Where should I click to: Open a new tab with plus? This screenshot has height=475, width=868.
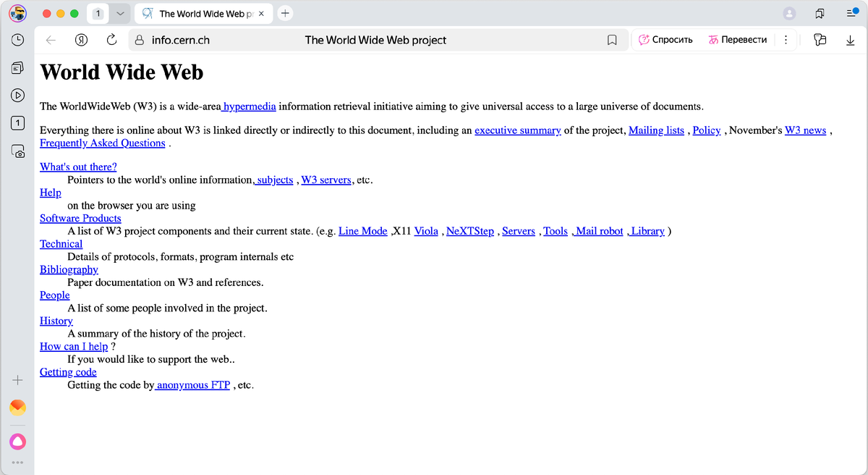(x=286, y=13)
